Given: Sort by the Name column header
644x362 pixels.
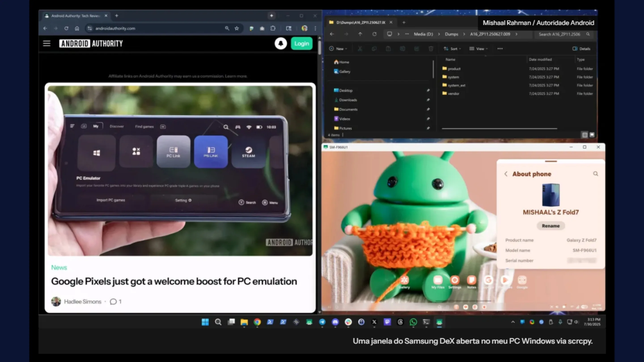Looking at the screenshot, I should tap(450, 59).
